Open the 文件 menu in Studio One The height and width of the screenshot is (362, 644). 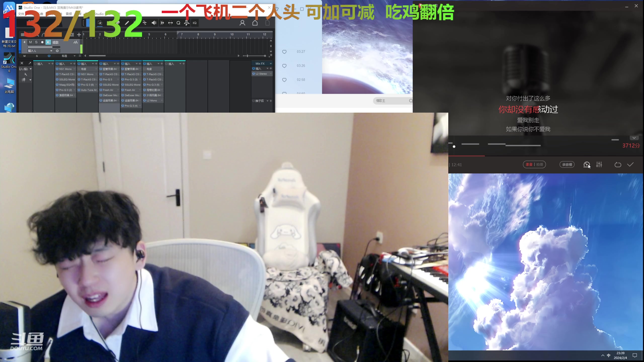[x=22, y=14]
